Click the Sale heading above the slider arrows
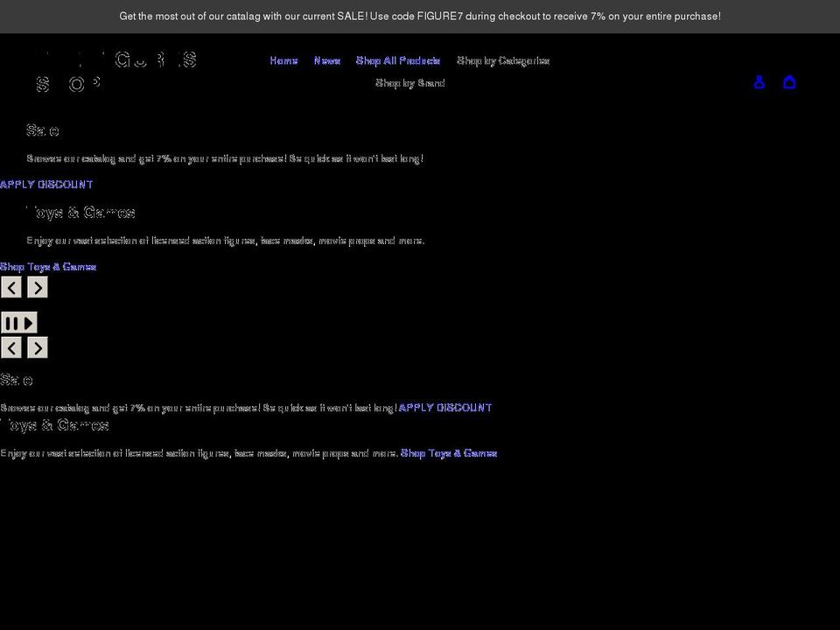The image size is (840, 630). click(x=42, y=130)
